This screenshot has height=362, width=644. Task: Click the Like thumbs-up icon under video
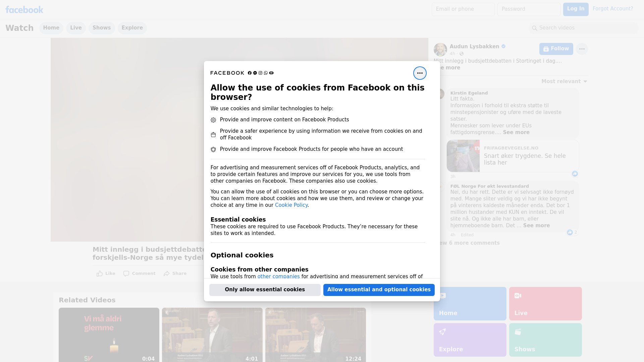point(100,274)
